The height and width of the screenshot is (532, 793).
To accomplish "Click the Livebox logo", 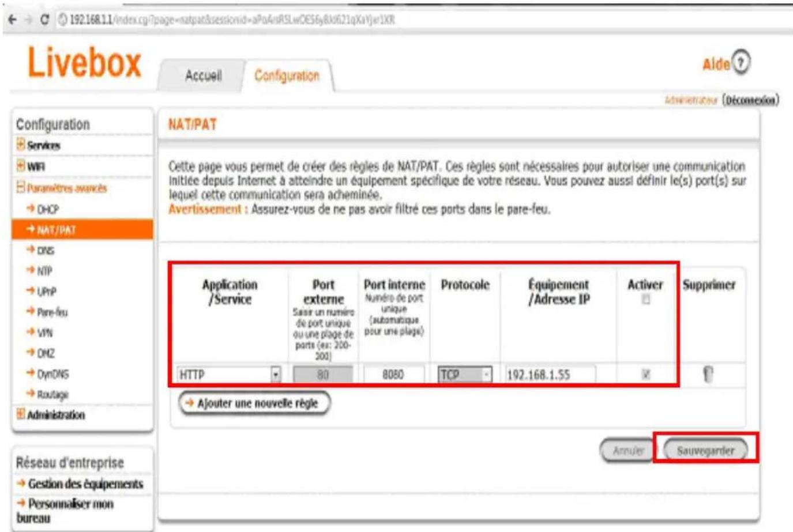I will [x=84, y=62].
